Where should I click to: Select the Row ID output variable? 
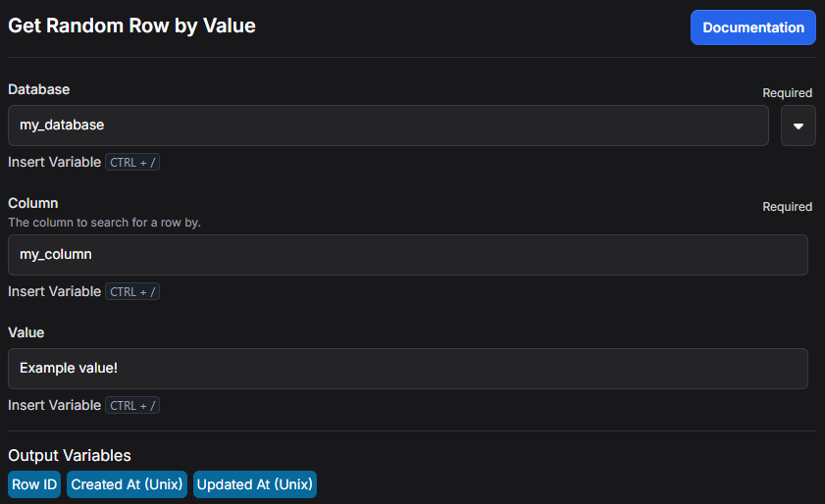(x=34, y=484)
